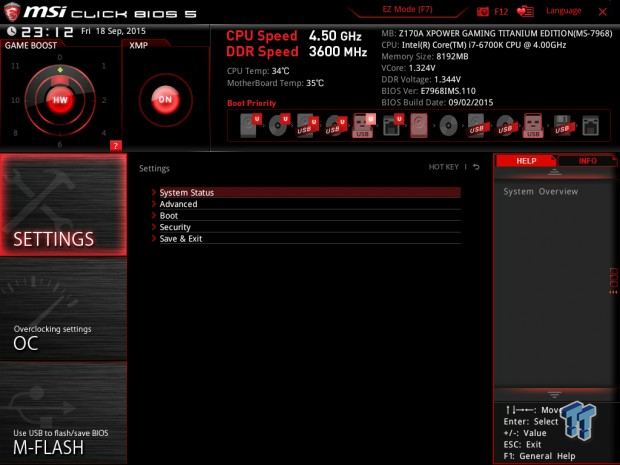Select the legacy hard disk boot icon
Image resolution: width=620 pixels, height=465 pixels.
(419, 126)
